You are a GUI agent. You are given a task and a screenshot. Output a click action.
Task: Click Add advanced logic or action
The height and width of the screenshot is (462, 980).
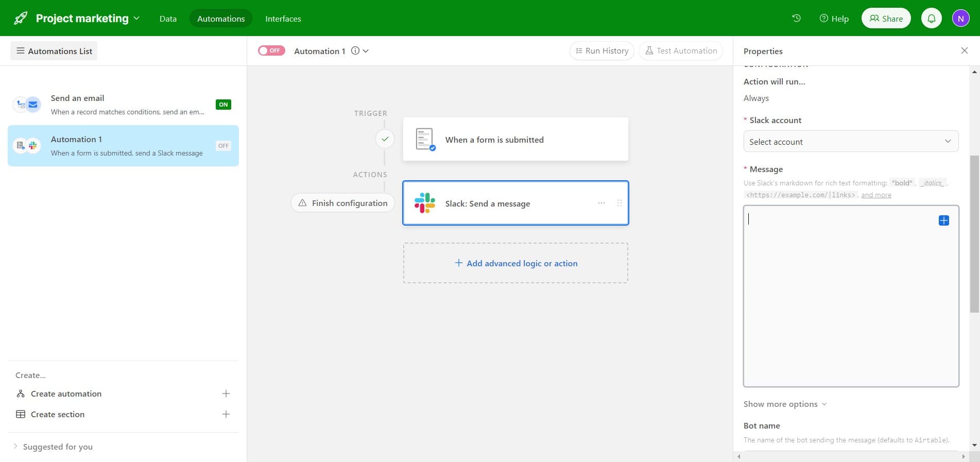pos(515,263)
